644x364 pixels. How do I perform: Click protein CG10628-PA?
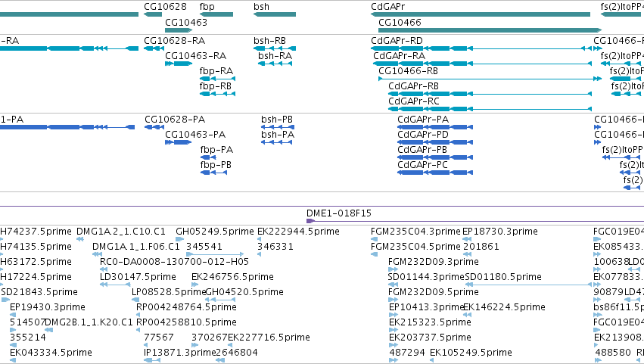154,127
